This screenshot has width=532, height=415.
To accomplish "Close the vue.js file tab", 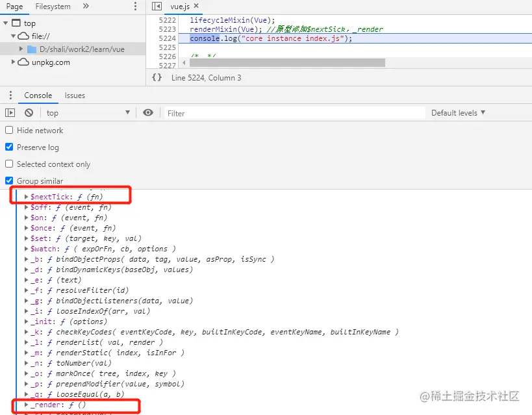I will pos(196,6).
